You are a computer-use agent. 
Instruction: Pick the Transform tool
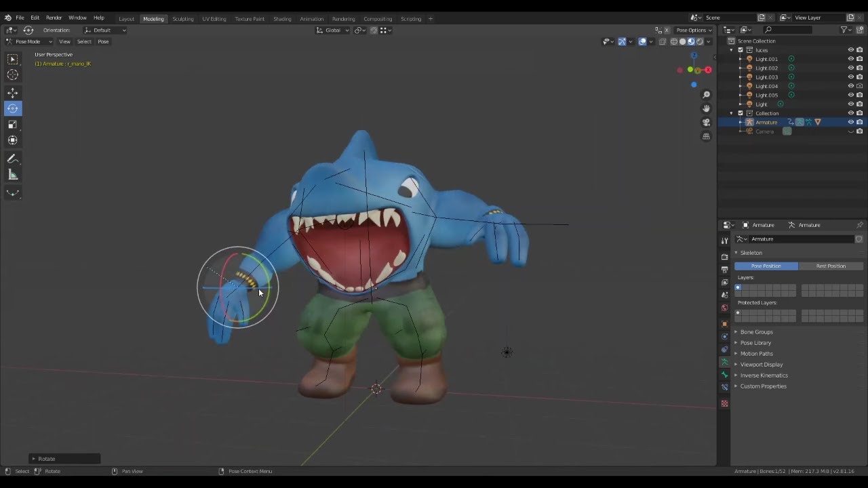[13, 140]
